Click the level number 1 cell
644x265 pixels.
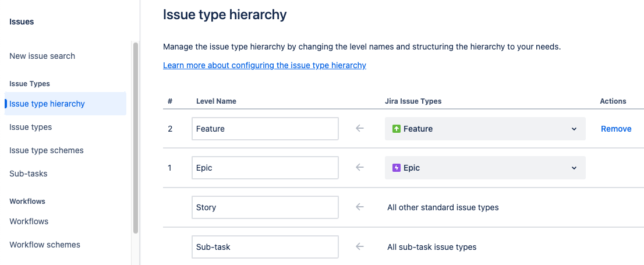[169, 168]
